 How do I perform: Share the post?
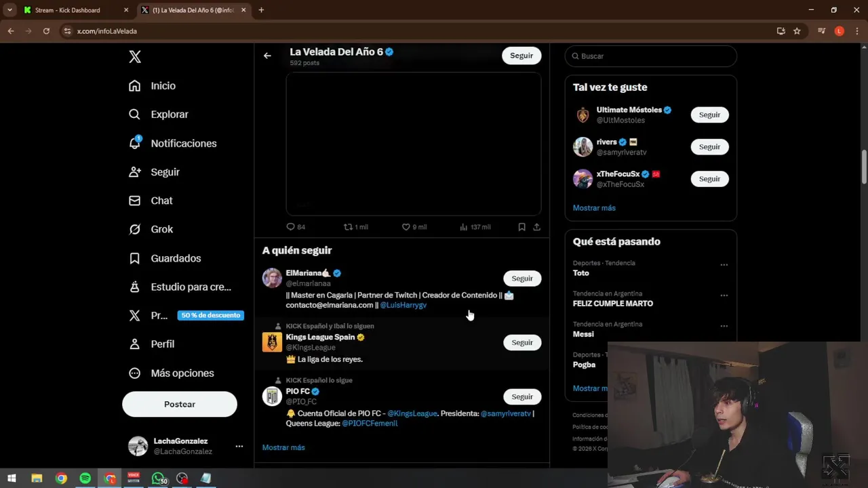pyautogui.click(x=536, y=227)
